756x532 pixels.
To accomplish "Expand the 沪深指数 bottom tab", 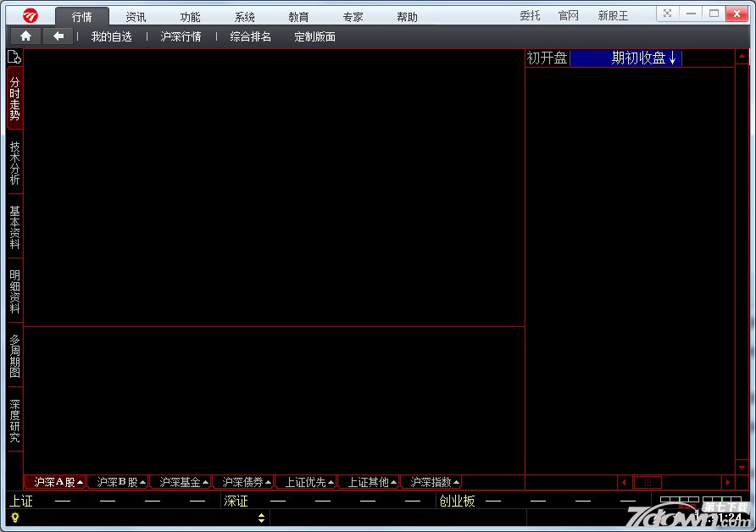I will click(431, 482).
